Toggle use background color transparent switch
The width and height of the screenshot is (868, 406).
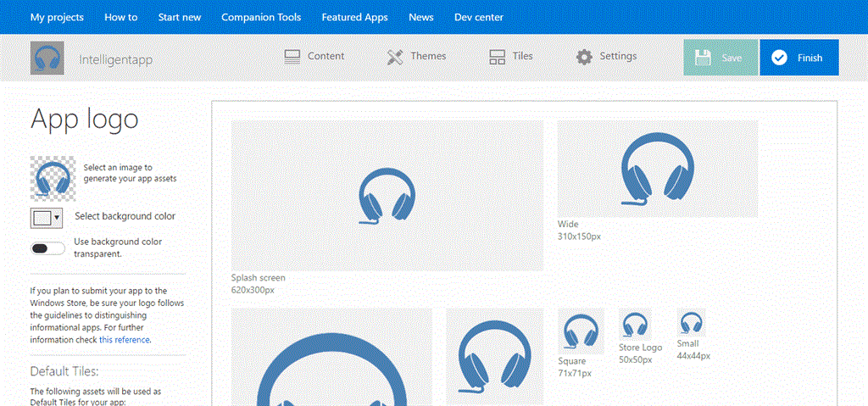(x=47, y=247)
